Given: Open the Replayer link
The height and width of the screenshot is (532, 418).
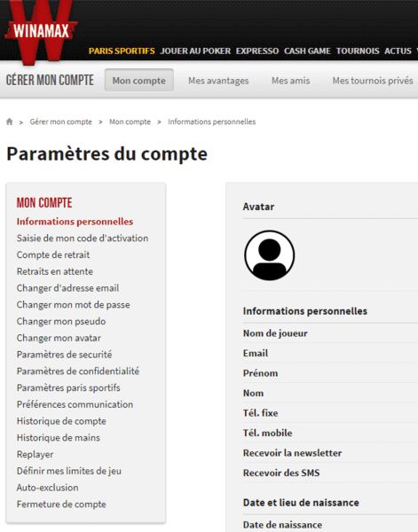Looking at the screenshot, I should click(35, 454).
